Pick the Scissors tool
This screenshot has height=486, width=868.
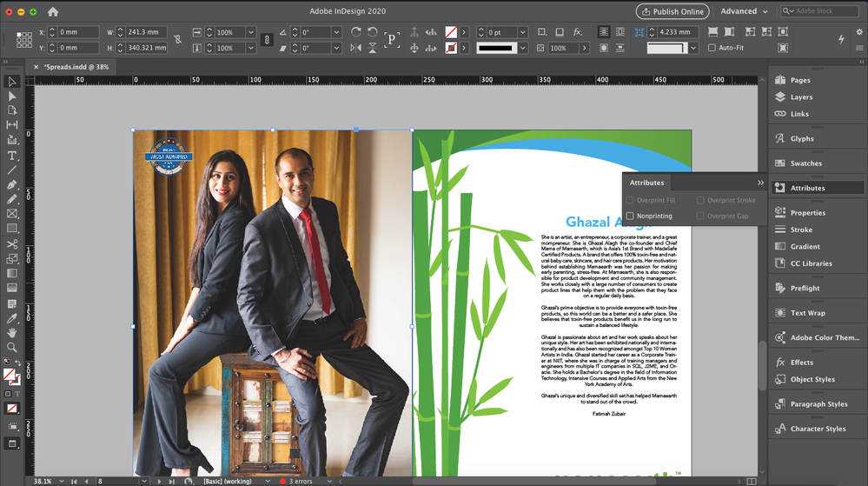(12, 244)
